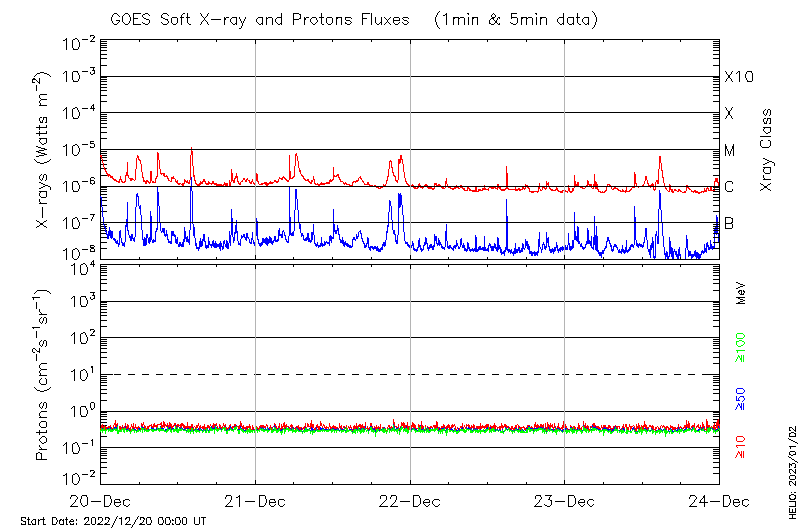
Task: Click the HELIO date stamp at bottom right
Action: [x=792, y=472]
